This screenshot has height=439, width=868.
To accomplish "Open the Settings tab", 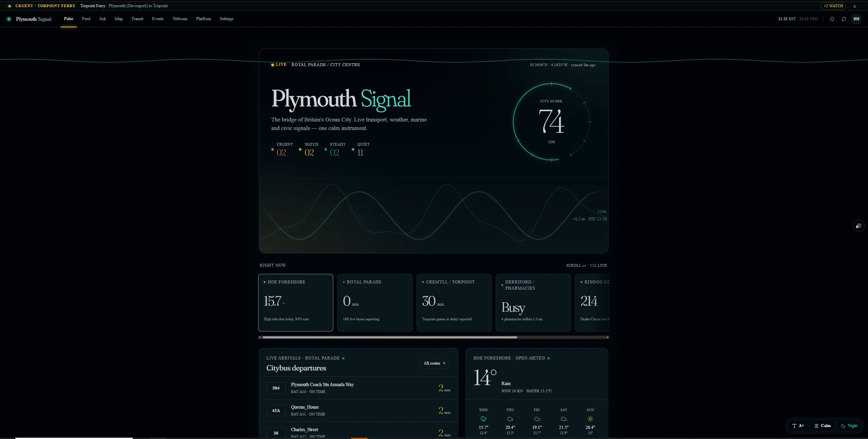I will pyautogui.click(x=226, y=19).
